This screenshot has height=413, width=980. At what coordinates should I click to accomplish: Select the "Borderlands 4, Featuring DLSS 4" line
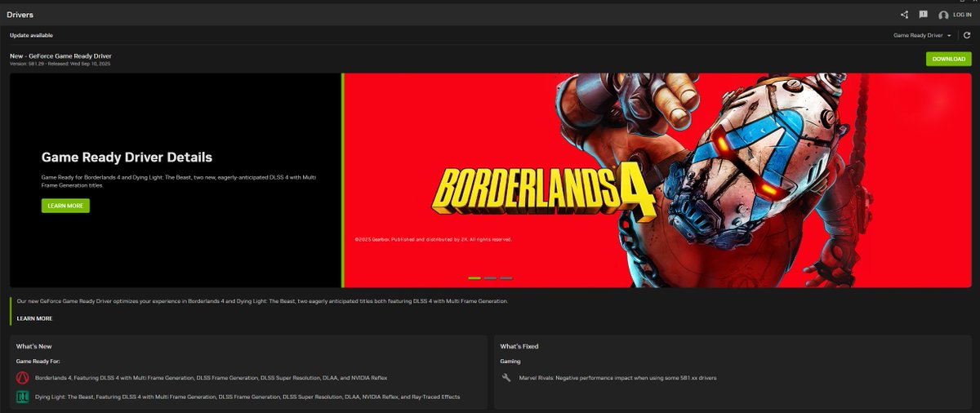(211, 378)
